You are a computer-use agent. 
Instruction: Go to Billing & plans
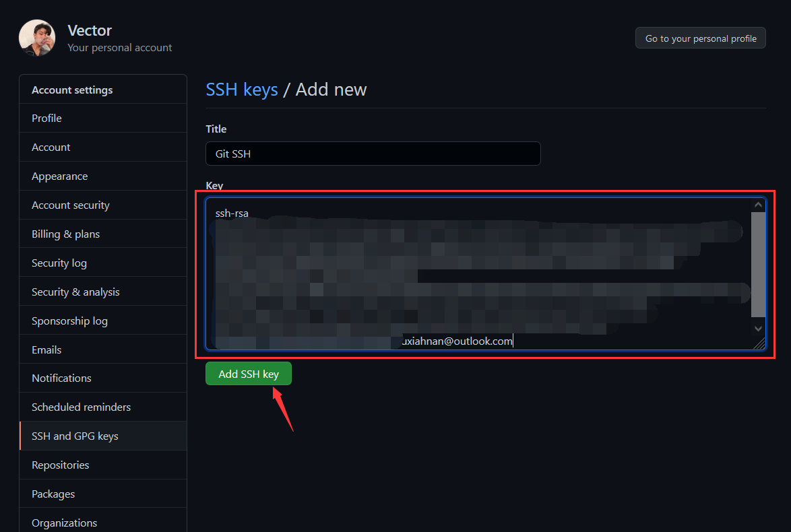pos(103,234)
